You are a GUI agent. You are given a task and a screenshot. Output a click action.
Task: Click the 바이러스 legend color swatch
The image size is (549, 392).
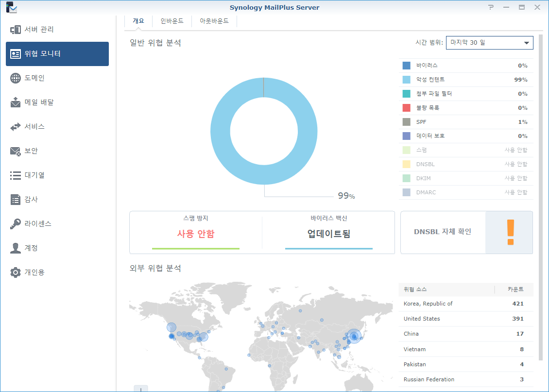click(407, 66)
